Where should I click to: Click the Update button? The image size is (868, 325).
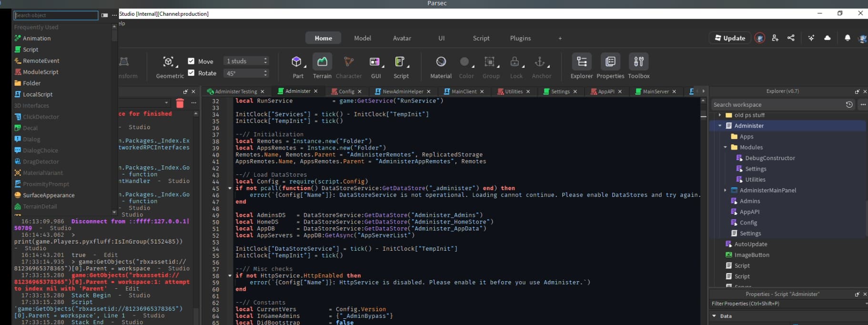(x=730, y=38)
